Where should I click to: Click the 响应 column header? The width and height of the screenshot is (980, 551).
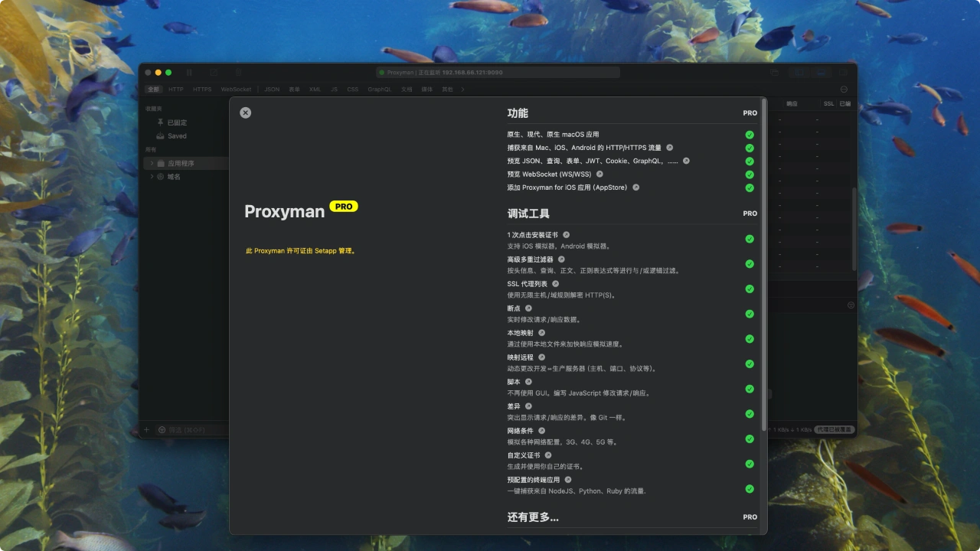792,103
